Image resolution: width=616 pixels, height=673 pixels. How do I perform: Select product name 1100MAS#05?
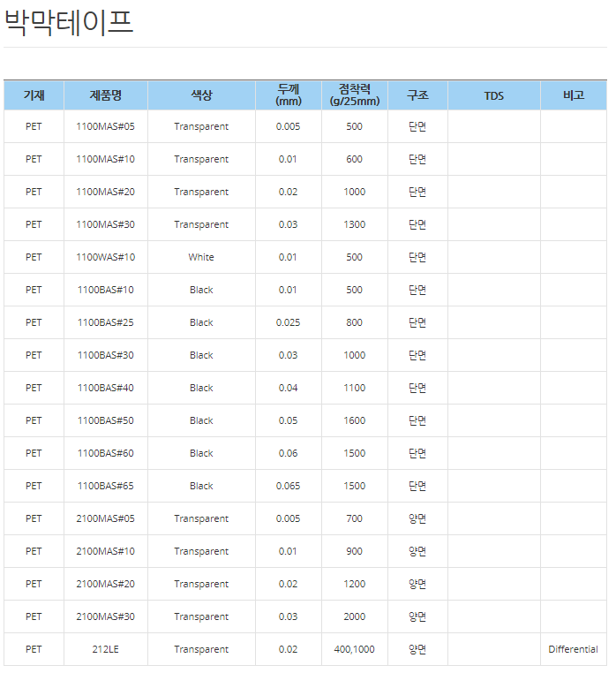106,126
